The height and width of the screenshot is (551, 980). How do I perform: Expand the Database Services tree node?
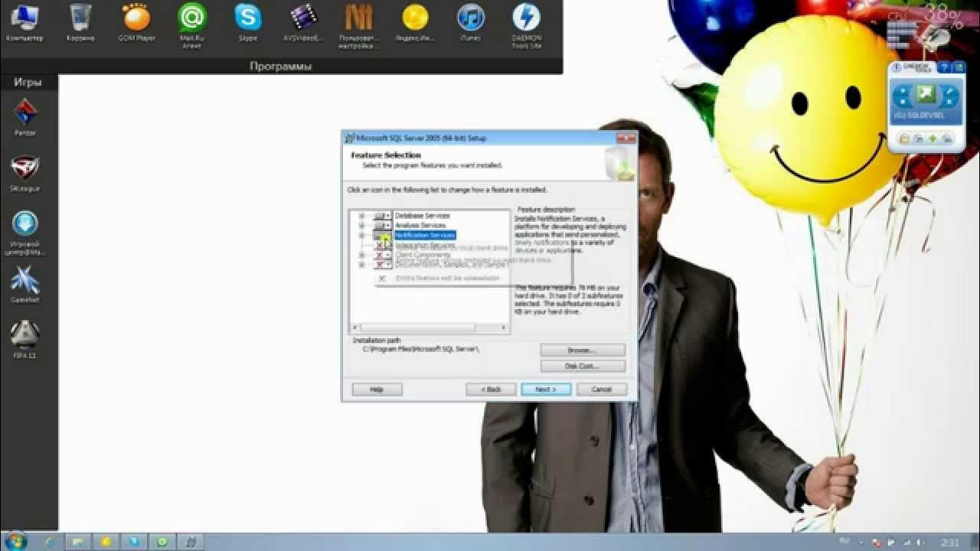click(x=361, y=216)
